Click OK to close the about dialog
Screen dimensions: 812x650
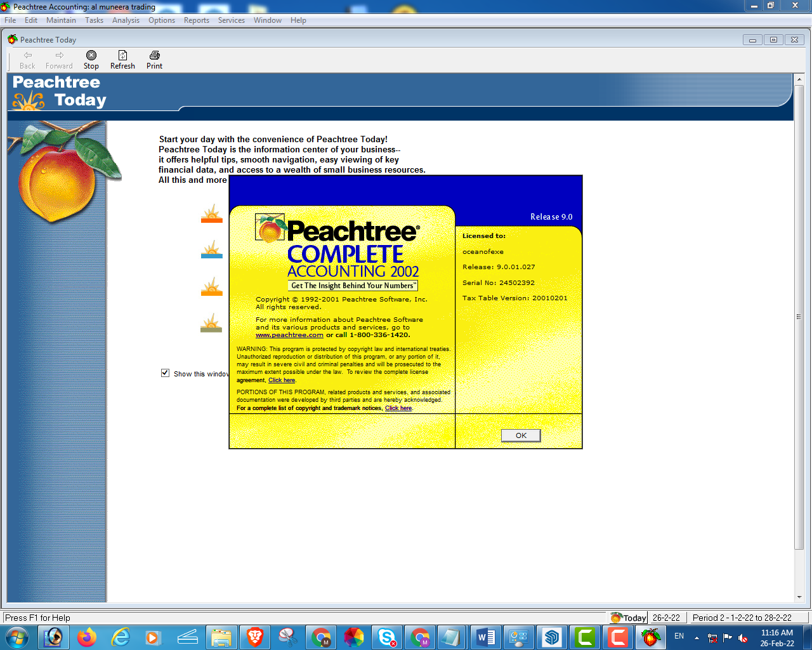[521, 435]
